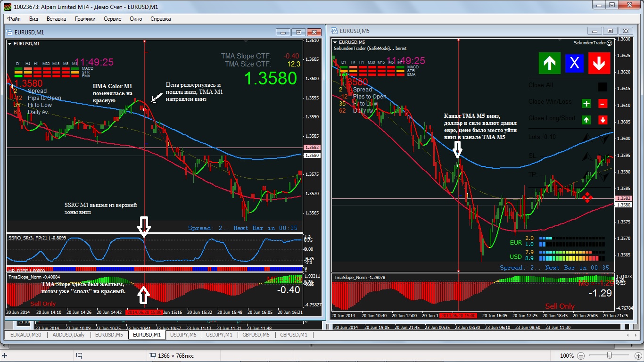Click the green plus Close Win button
The image size is (644, 362).
[x=586, y=104]
